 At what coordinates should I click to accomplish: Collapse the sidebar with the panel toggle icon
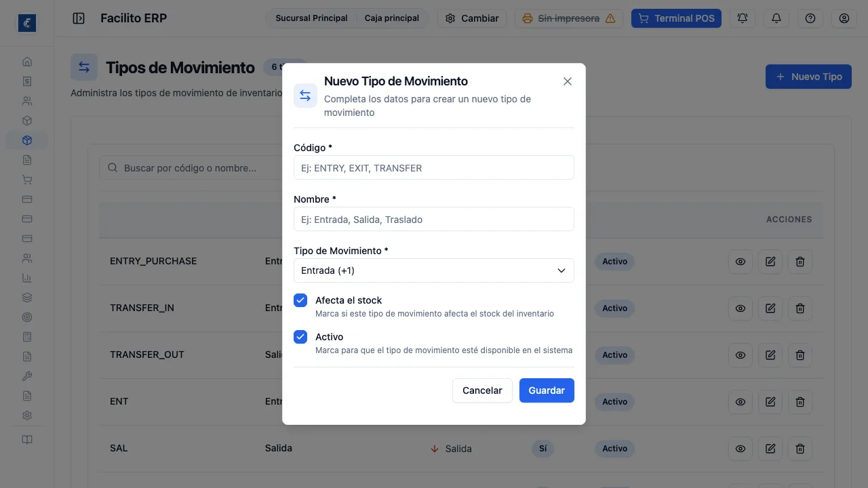click(x=79, y=18)
